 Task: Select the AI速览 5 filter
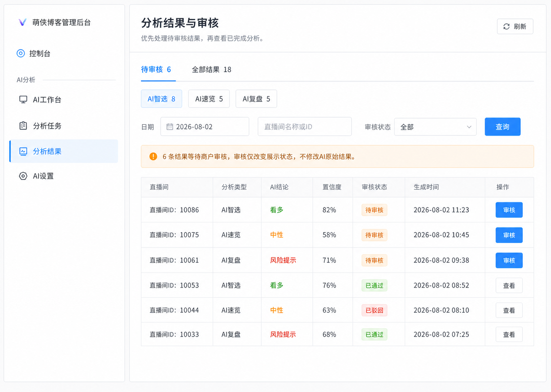click(209, 99)
